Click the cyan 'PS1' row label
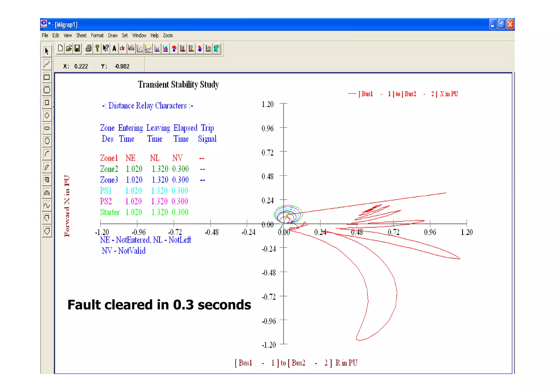555x392 pixels. (106, 190)
